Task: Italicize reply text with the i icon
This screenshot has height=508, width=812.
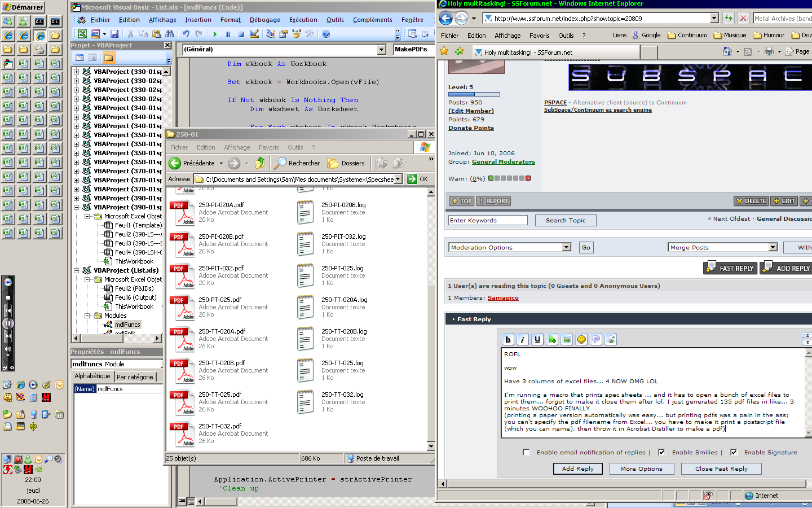Action: coord(523,339)
